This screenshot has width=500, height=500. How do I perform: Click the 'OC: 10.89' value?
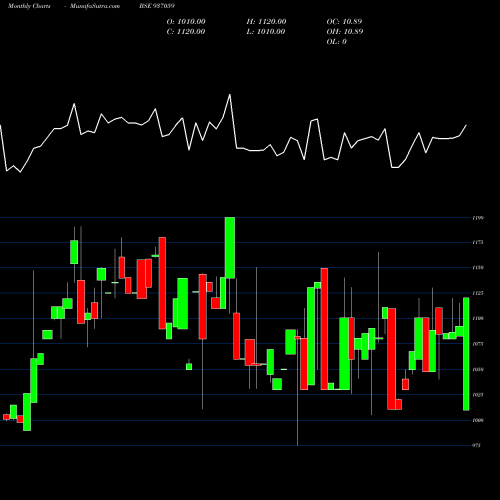click(x=344, y=22)
